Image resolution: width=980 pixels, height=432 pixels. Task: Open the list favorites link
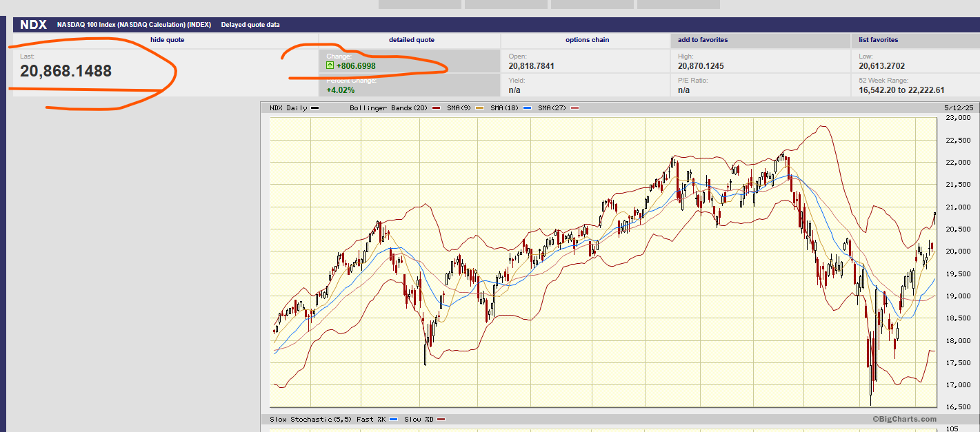[x=878, y=40]
